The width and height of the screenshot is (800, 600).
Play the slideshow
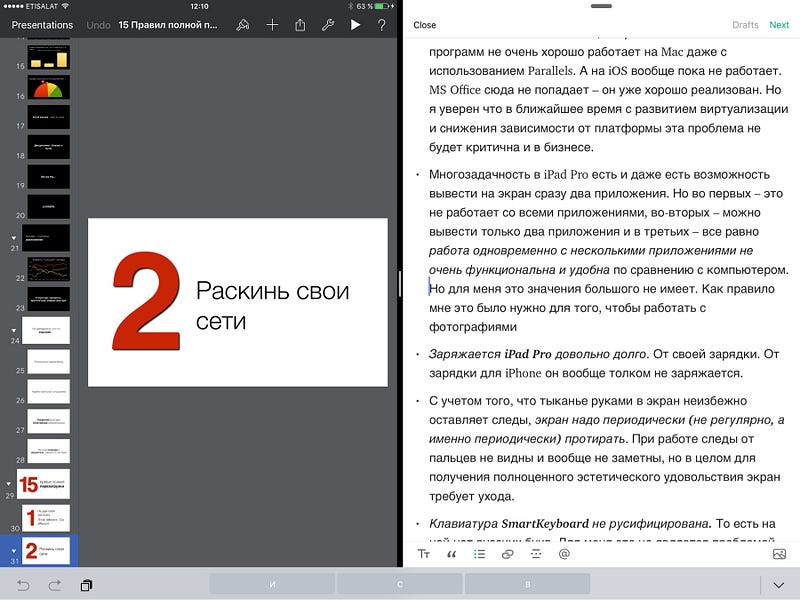tap(356, 24)
